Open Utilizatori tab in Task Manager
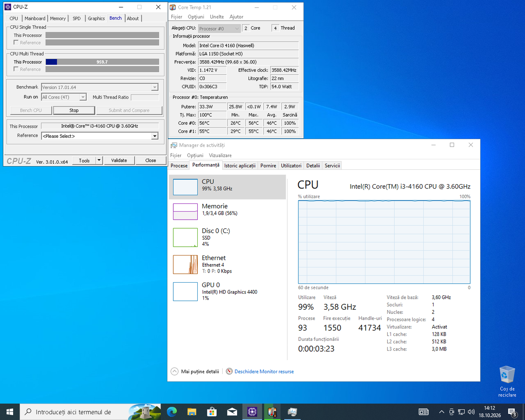This screenshot has width=525, height=420. pyautogui.click(x=291, y=166)
